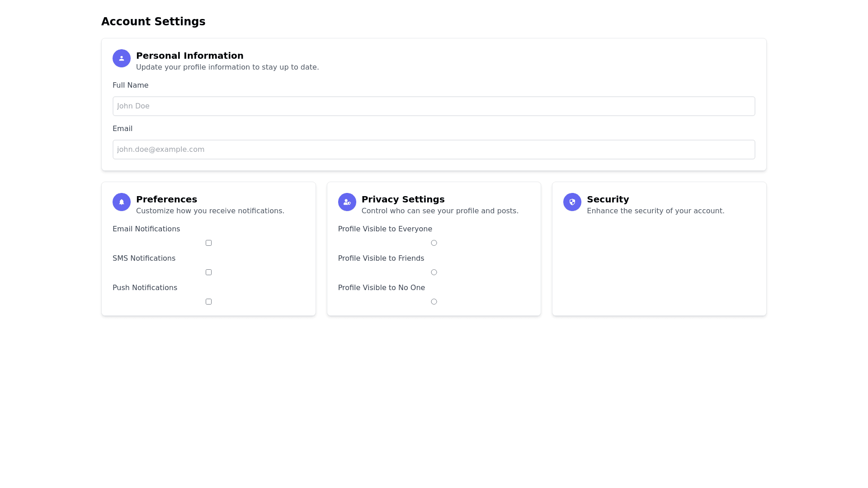The width and height of the screenshot is (868, 488).
Task: Click the Privacy Settings user-shield icon
Action: 347,202
